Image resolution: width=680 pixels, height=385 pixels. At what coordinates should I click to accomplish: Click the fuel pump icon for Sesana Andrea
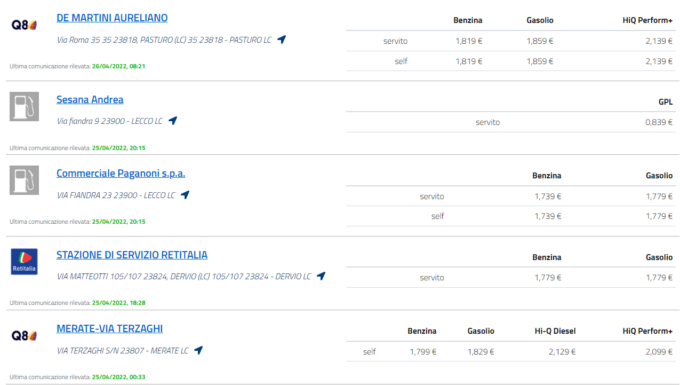tap(24, 106)
